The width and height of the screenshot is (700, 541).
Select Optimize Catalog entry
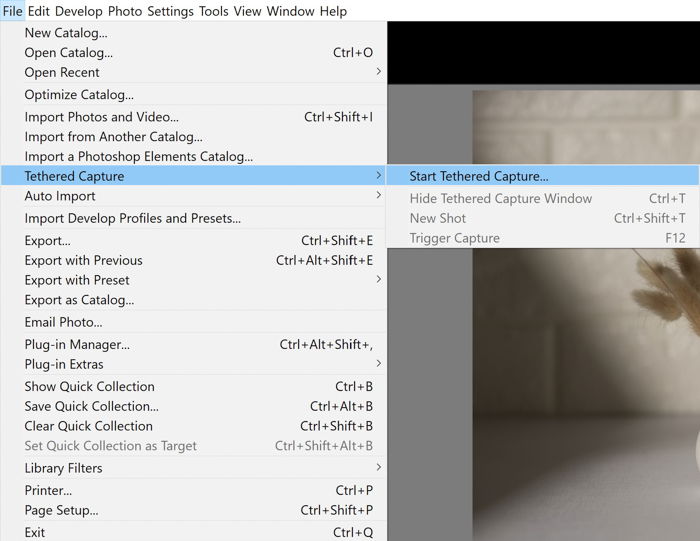click(x=79, y=95)
